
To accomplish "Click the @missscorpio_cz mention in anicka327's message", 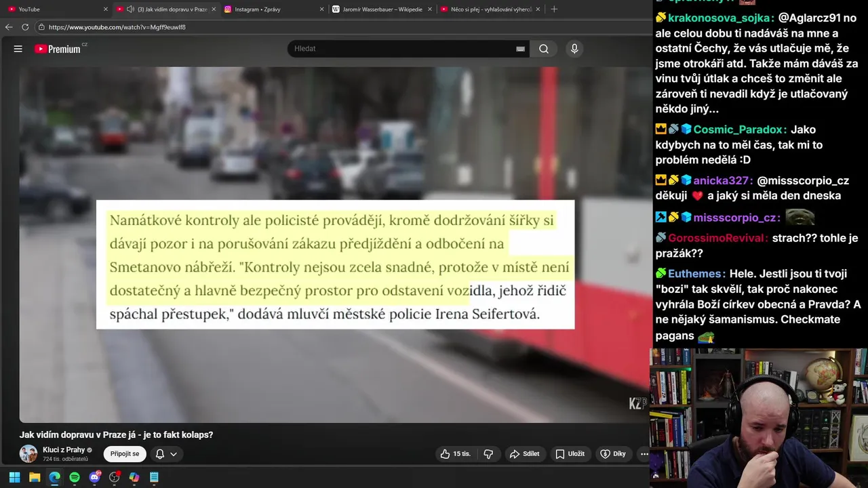I will coord(803,180).
